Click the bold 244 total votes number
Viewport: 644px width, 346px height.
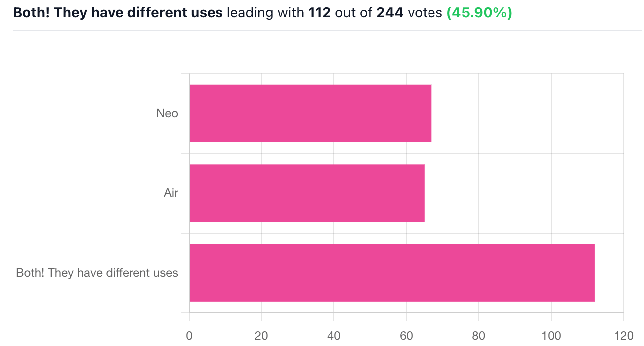pyautogui.click(x=390, y=13)
